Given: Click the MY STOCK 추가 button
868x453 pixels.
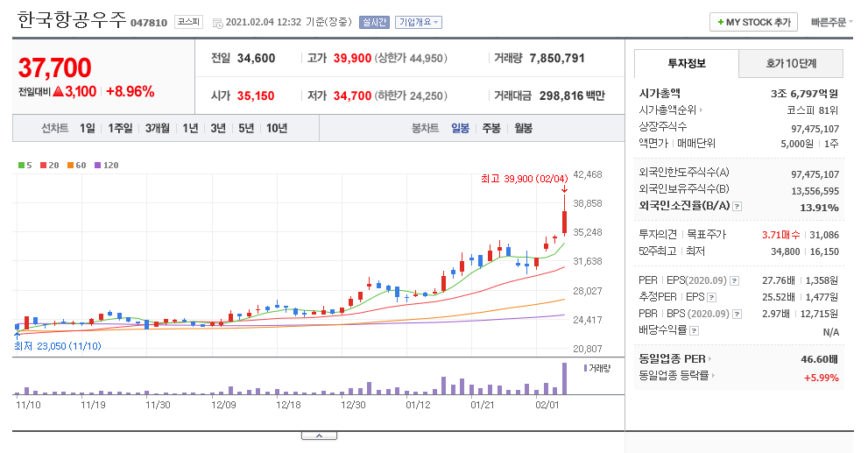Looking at the screenshot, I should coord(753,22).
